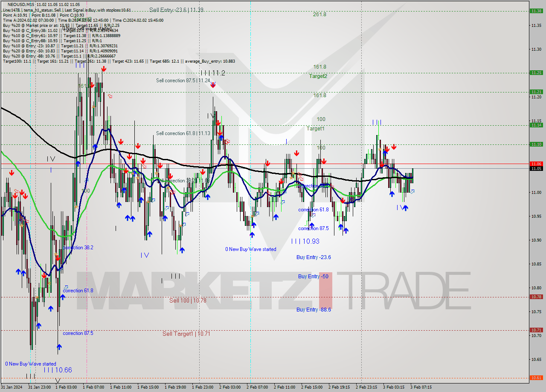Click the '2 Feb 11:00' time axis label

tap(285, 387)
